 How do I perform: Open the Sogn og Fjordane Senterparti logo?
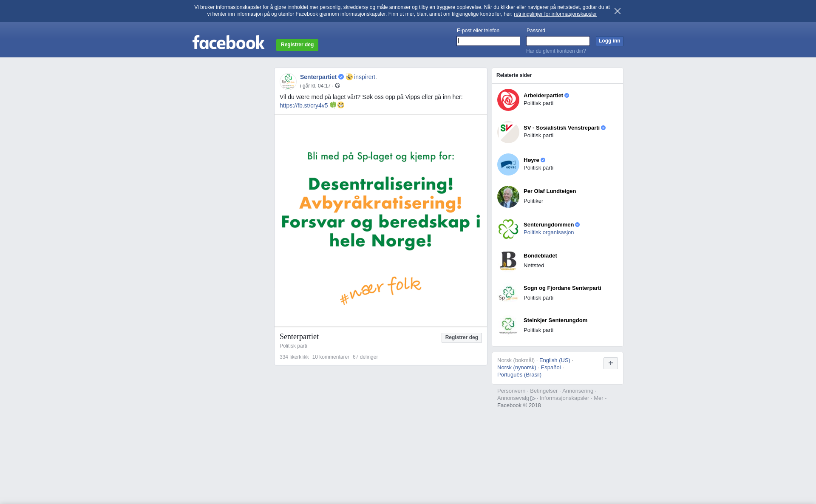508,294
